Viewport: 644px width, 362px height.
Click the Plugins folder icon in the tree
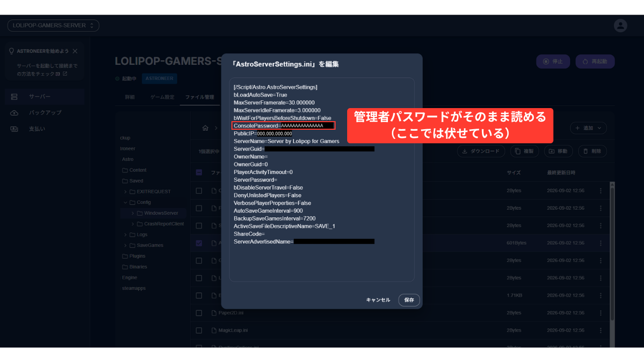pyautogui.click(x=125, y=256)
